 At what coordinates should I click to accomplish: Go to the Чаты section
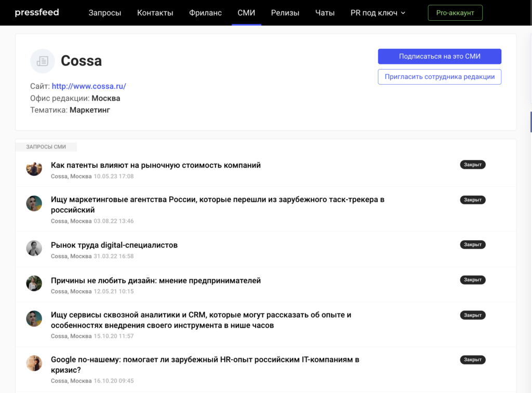pyautogui.click(x=325, y=13)
